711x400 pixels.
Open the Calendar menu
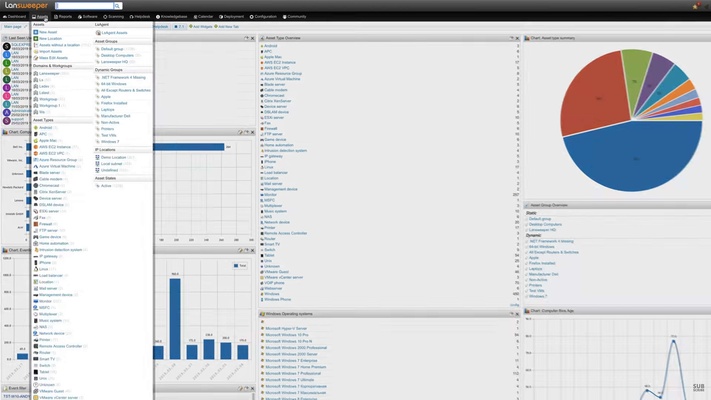coord(203,16)
